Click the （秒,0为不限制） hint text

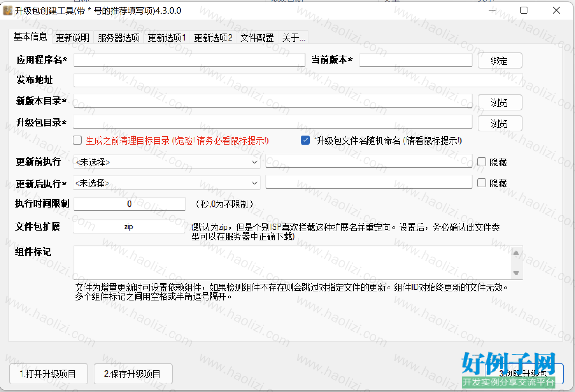point(224,204)
